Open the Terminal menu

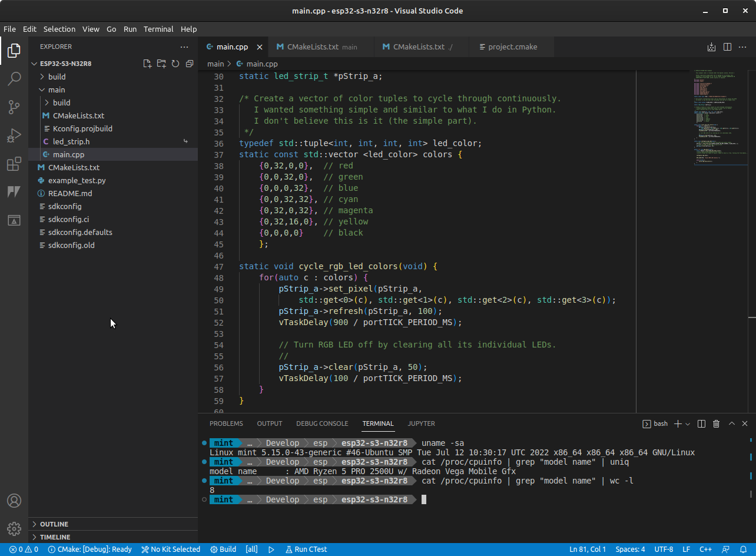click(x=158, y=29)
